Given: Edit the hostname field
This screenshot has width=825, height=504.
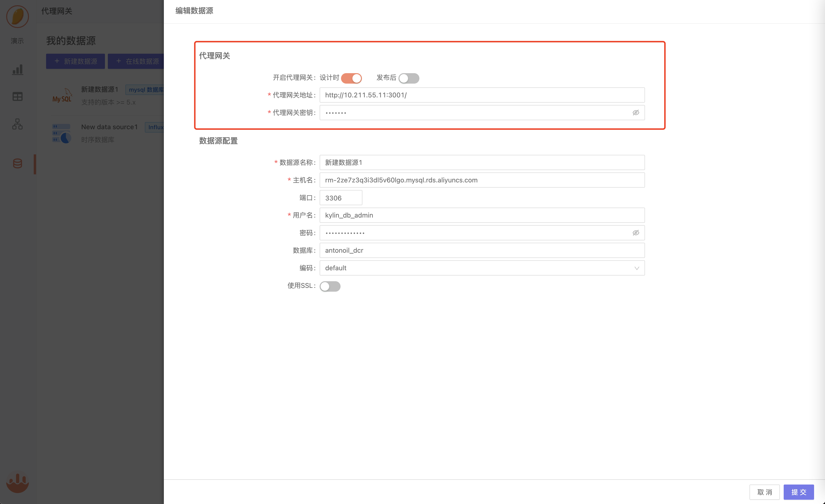Looking at the screenshot, I should coord(482,180).
